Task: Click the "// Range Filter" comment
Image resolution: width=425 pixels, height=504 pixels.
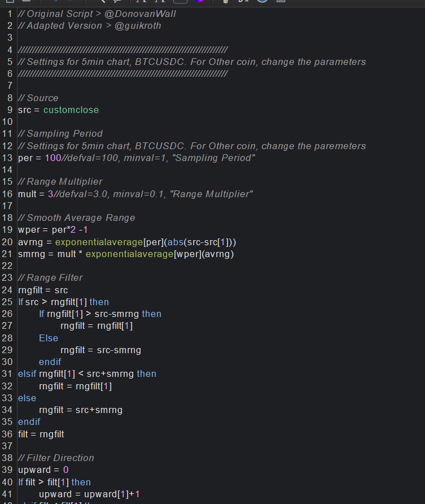Action: coord(50,278)
